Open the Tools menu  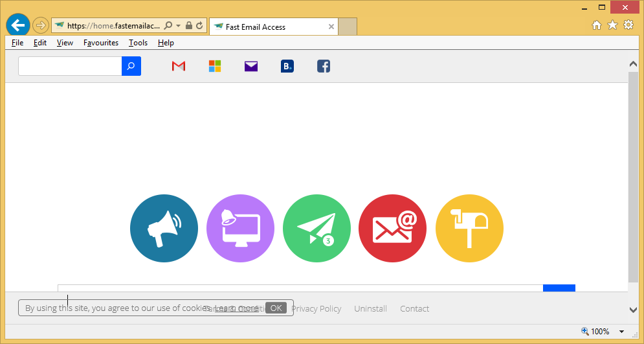(x=138, y=43)
